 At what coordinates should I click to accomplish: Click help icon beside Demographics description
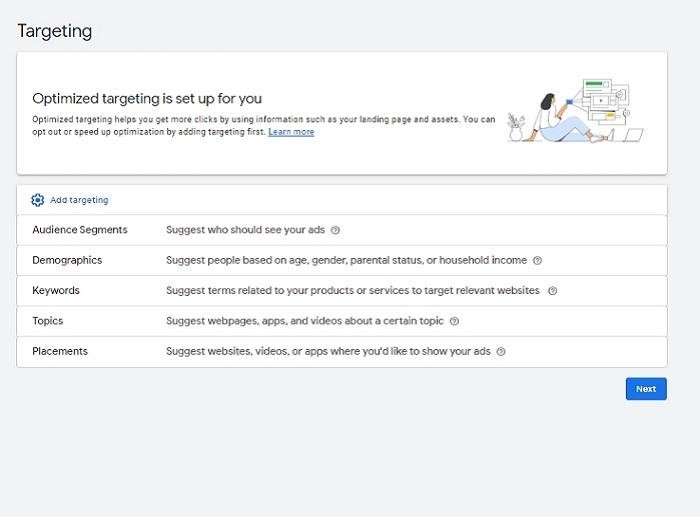[x=537, y=261]
